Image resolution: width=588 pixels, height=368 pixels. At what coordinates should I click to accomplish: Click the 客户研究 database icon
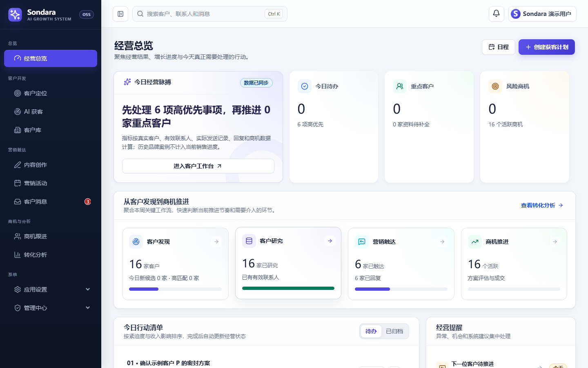point(249,241)
